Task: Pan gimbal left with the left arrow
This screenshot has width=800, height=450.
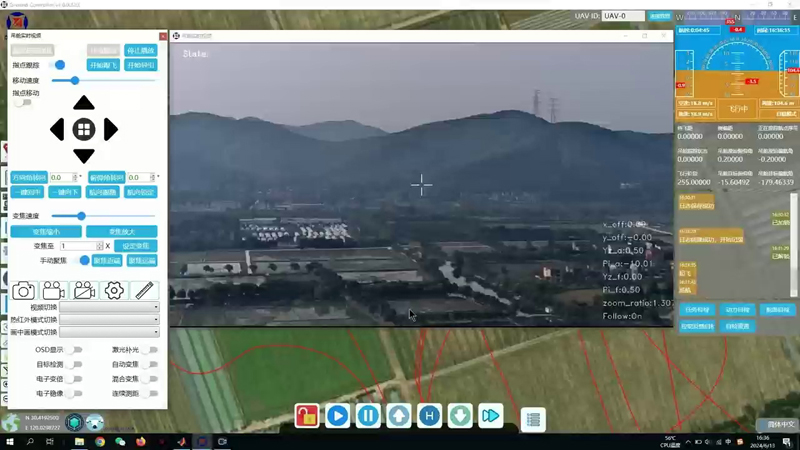Action: pyautogui.click(x=57, y=129)
